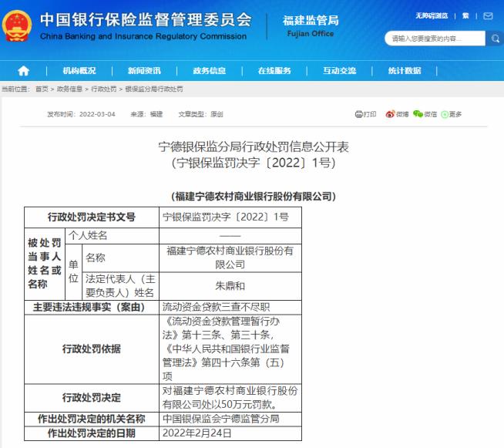Click the home icon in navigation bar
Viewport: 504px width, 448px height.
click(23, 71)
